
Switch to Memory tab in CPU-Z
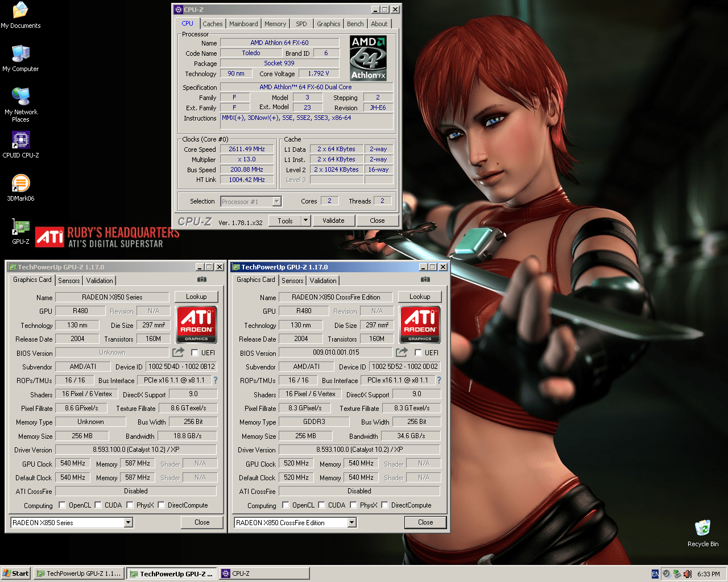point(275,24)
